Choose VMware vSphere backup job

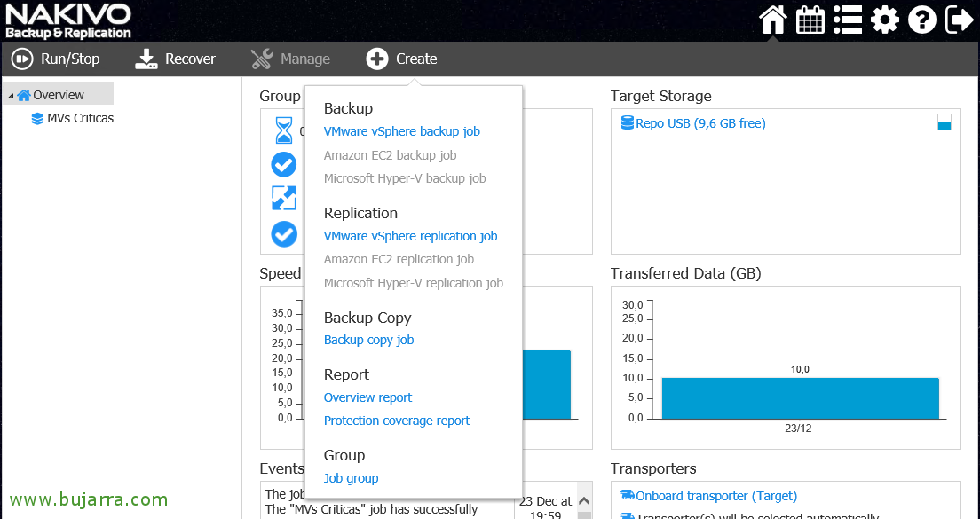click(x=402, y=131)
